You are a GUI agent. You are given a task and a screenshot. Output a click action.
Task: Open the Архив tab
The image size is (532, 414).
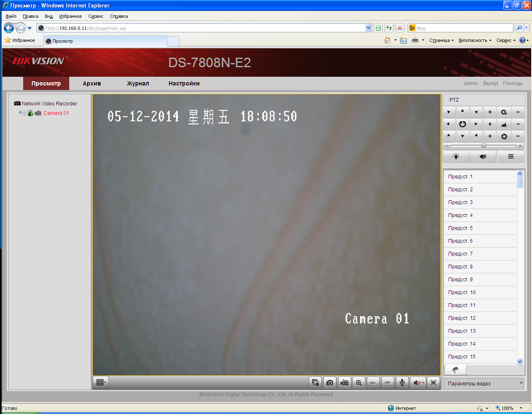tap(92, 83)
